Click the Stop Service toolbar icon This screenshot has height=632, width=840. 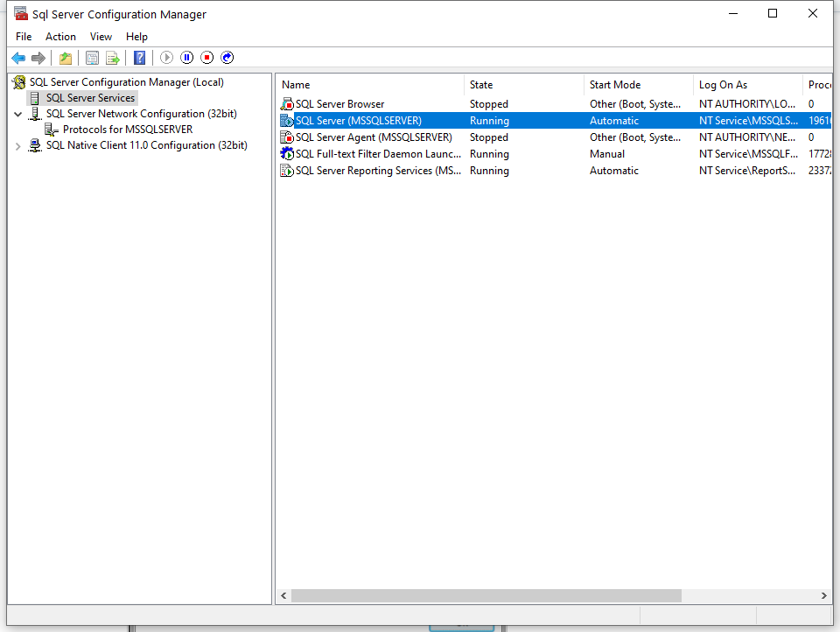(x=207, y=58)
